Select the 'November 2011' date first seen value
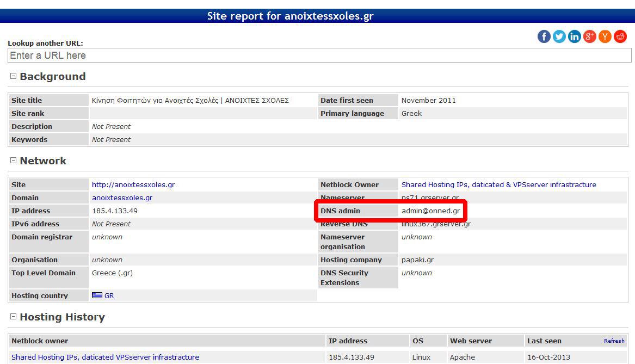Image resolution: width=635 pixels, height=364 pixels. coord(428,101)
